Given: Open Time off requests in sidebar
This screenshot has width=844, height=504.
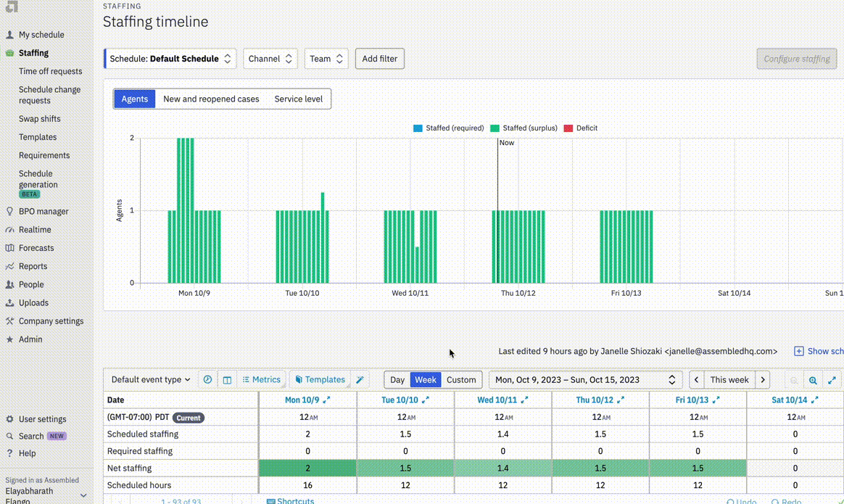Looking at the screenshot, I should click(50, 71).
